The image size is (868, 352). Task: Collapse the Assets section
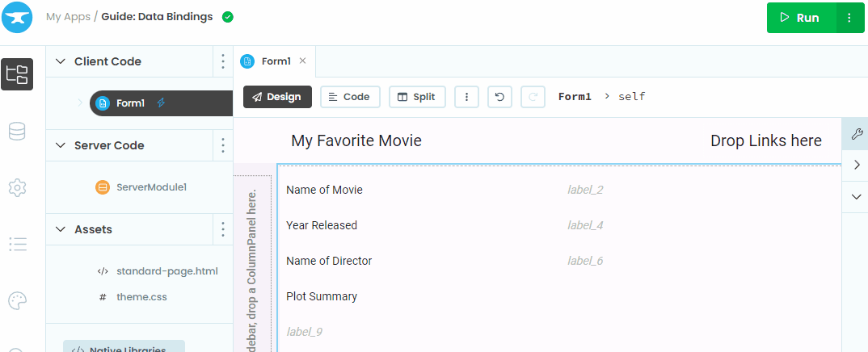click(x=60, y=229)
